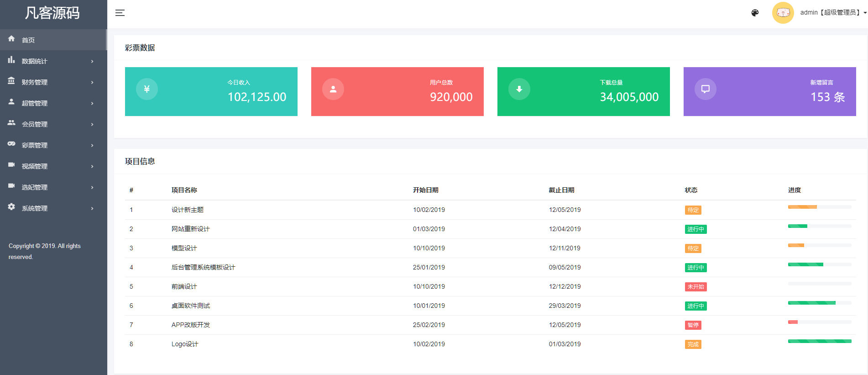Click the download arrow icon on 下载总量 card

click(x=519, y=89)
